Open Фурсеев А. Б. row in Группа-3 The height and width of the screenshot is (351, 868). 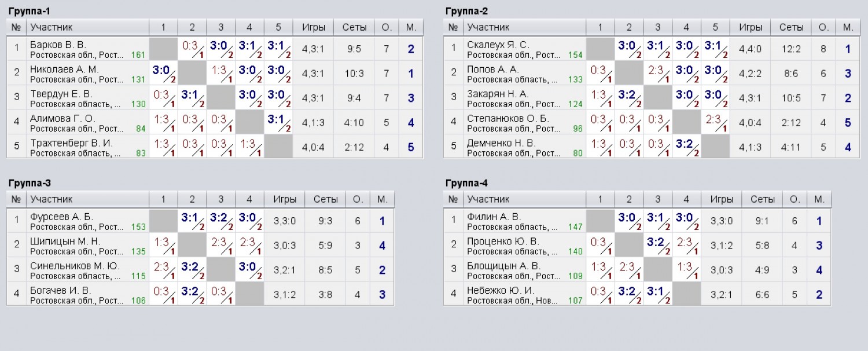point(200,221)
